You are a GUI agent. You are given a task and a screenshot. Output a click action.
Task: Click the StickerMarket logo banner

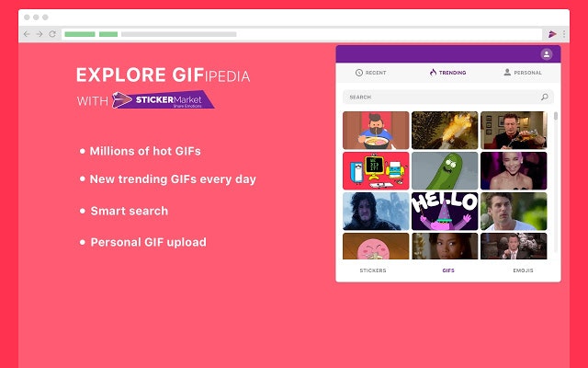164,100
